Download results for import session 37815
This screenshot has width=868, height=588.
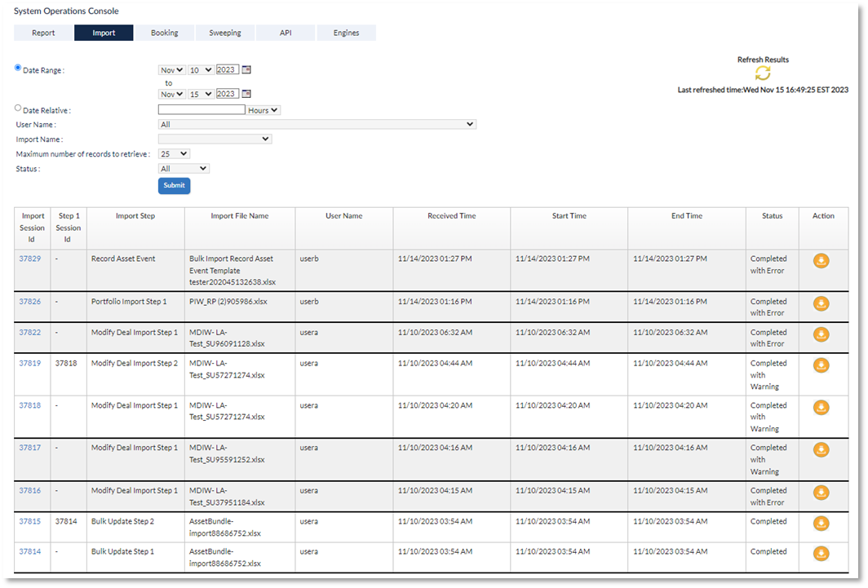click(821, 524)
